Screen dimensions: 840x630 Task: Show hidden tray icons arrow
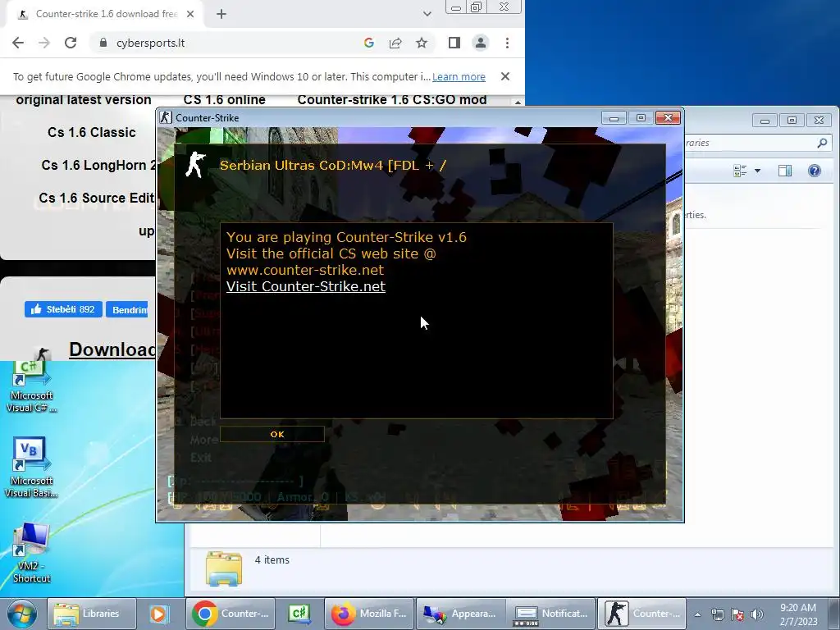pos(697,614)
